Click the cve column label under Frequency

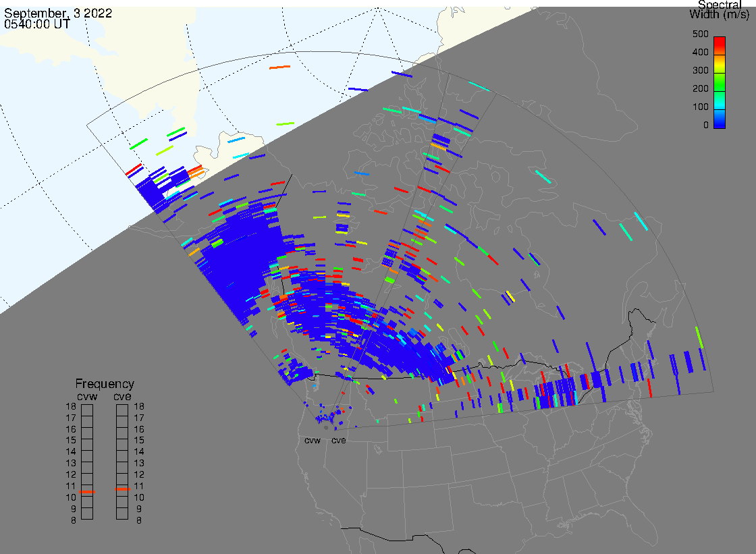(x=122, y=397)
